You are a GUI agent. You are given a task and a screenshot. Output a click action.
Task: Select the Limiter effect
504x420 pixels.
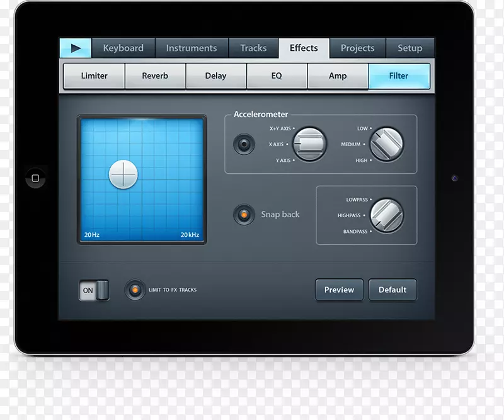click(x=94, y=76)
